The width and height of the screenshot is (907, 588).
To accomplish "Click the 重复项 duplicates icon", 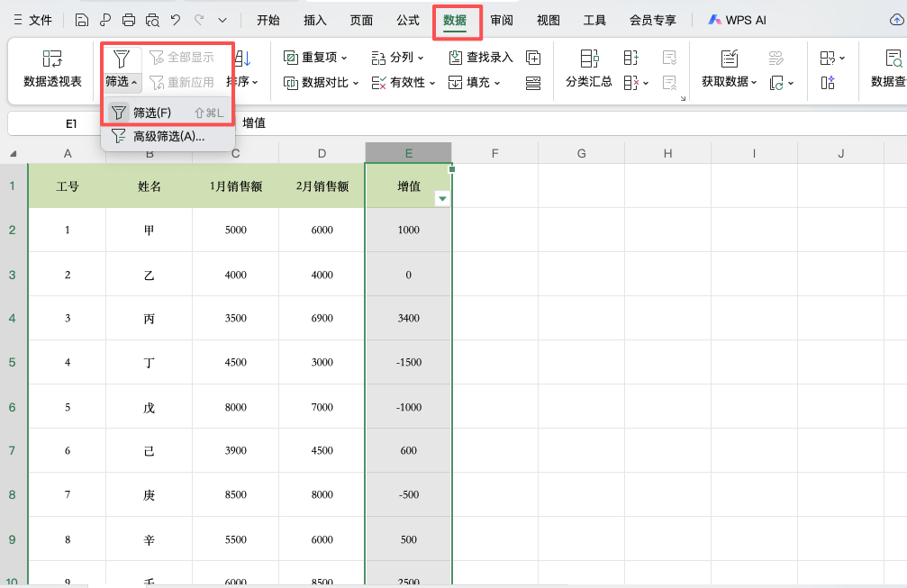I will coord(290,57).
